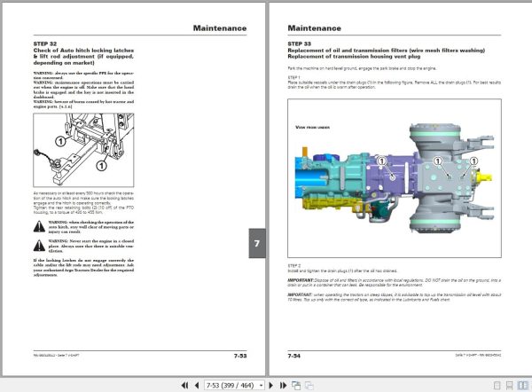Click the first warning triangle symbol
This screenshot has height=392, width=532.
tap(39, 226)
